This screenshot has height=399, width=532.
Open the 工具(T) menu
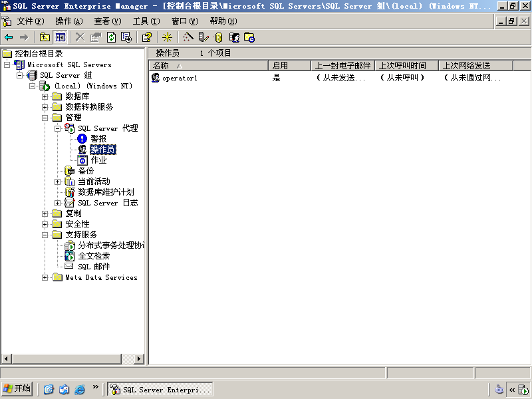pyautogui.click(x=146, y=21)
